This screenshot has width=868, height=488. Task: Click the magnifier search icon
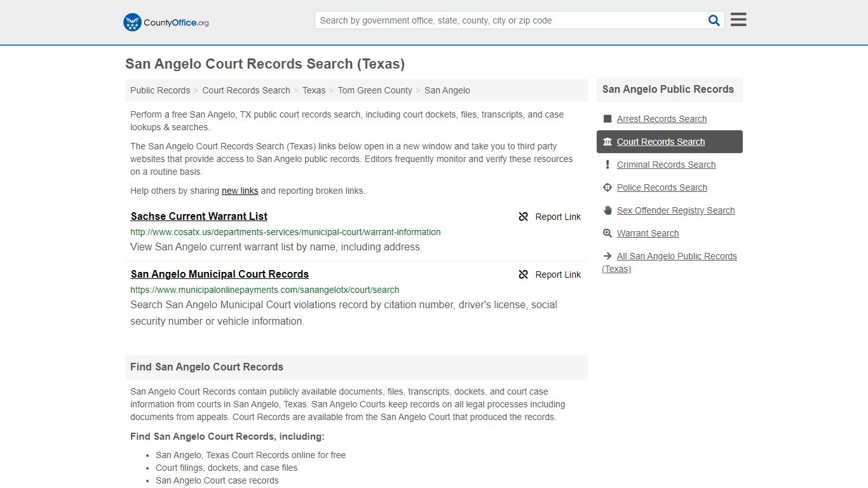(x=714, y=20)
